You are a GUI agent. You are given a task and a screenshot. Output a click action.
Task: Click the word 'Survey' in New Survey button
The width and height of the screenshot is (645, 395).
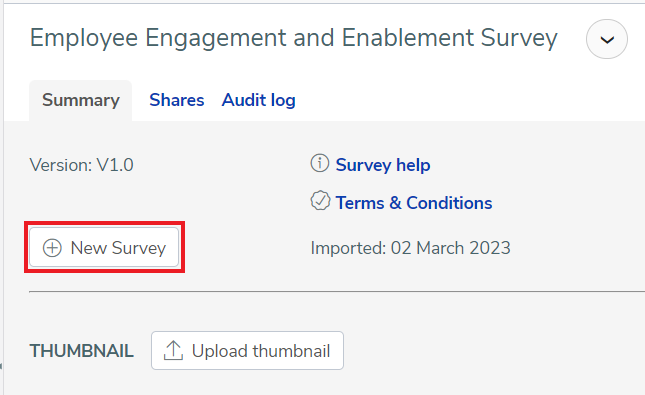click(x=139, y=249)
